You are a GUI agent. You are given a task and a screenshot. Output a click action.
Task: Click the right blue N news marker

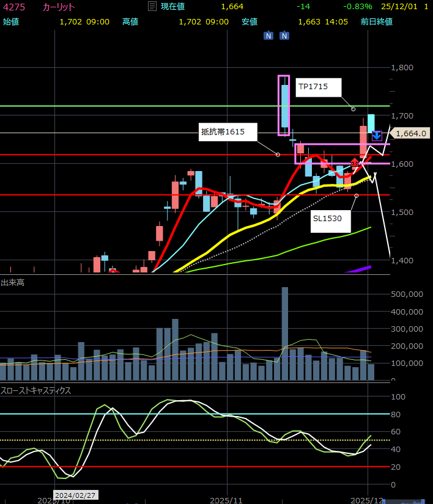tap(284, 35)
